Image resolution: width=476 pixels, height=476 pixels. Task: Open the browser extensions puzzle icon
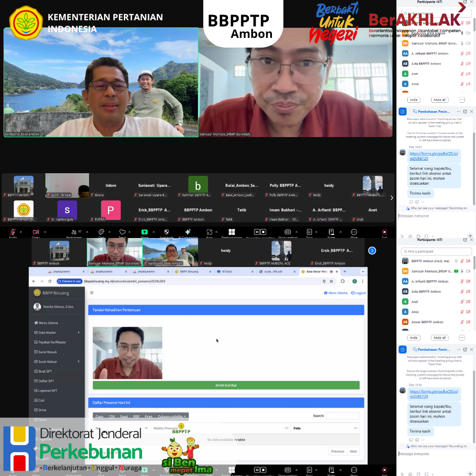pos(343,281)
